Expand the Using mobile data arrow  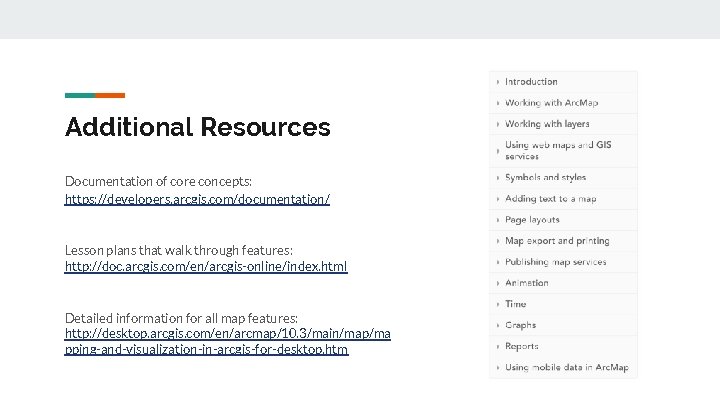(x=498, y=368)
